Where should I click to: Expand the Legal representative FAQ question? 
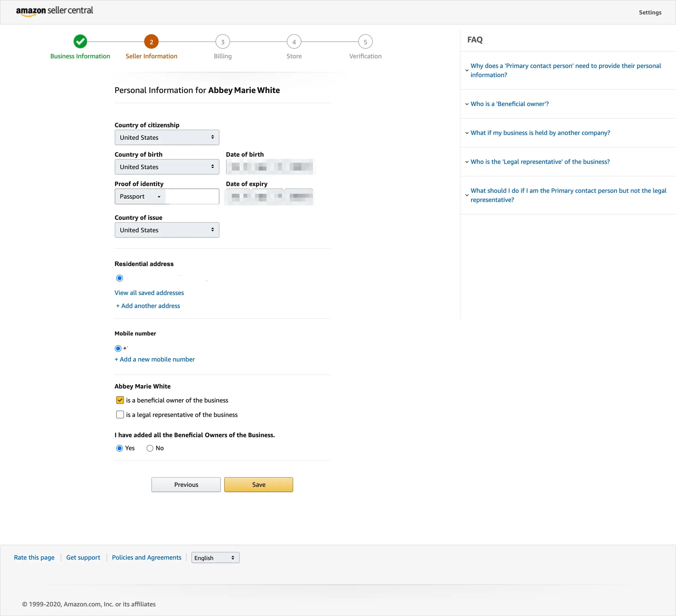[x=540, y=161]
